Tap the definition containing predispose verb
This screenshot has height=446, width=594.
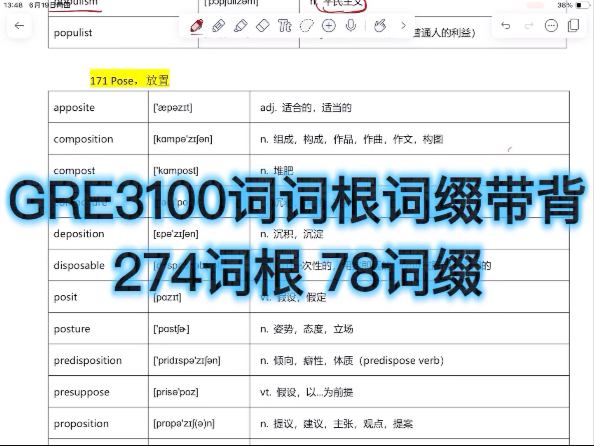click(352, 360)
